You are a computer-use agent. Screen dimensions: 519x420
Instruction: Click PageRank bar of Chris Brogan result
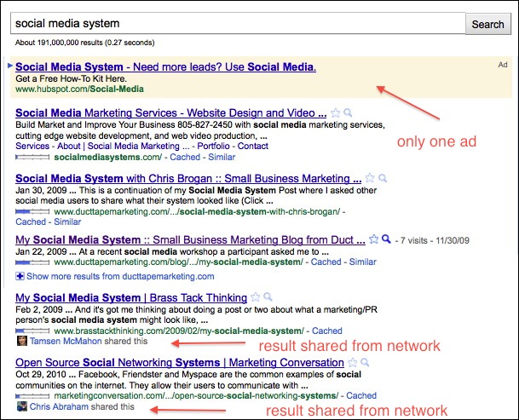32,211
